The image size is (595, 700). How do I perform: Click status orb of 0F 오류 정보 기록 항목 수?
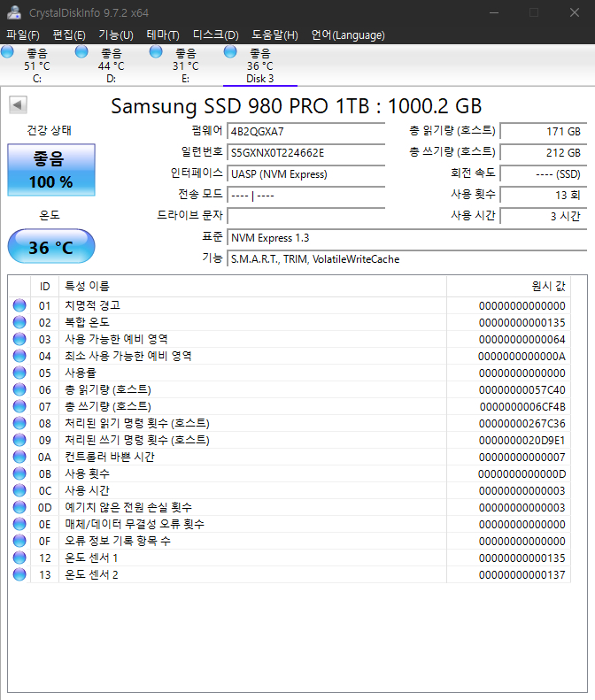(19, 541)
